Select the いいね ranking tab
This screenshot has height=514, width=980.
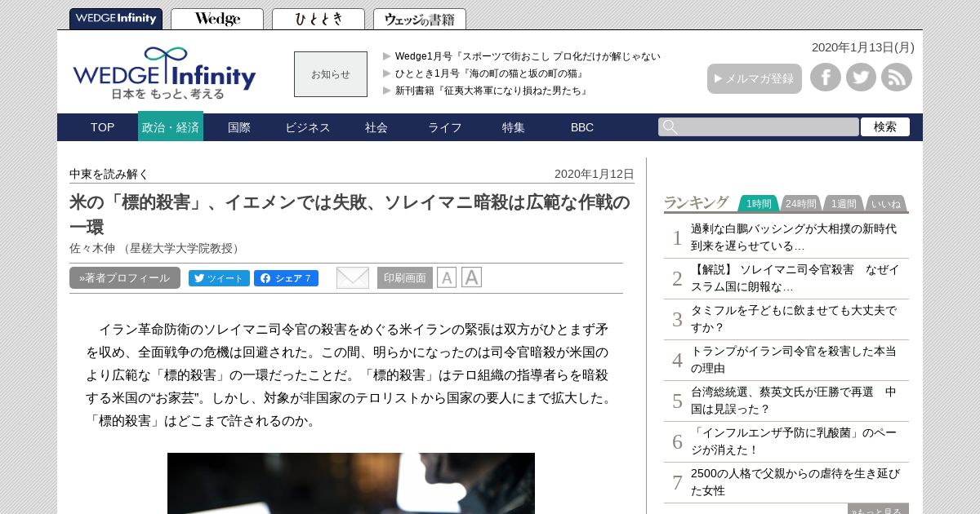(886, 204)
